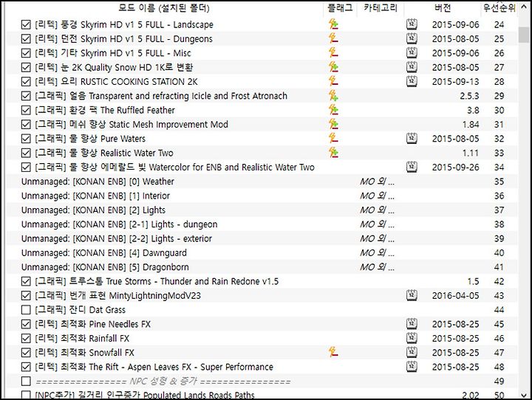Click version calendar icon on 2K Quality Snow row
Image resolution: width=532 pixels, height=400 pixels.
pos(412,67)
